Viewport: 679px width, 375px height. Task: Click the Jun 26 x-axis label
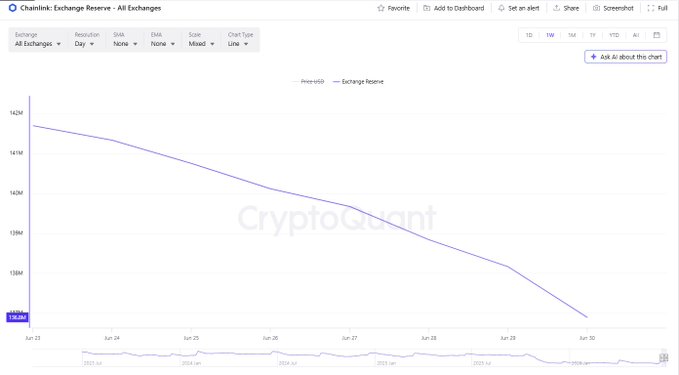270,338
